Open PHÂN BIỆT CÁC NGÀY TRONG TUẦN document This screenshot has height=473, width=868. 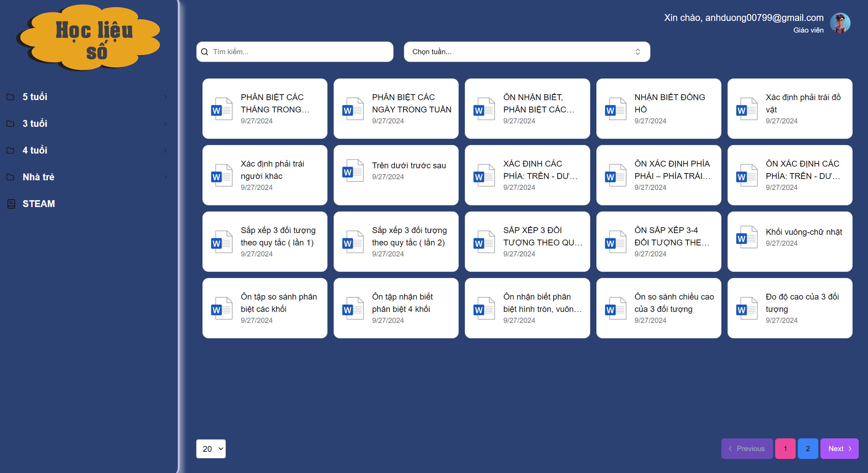(x=396, y=109)
